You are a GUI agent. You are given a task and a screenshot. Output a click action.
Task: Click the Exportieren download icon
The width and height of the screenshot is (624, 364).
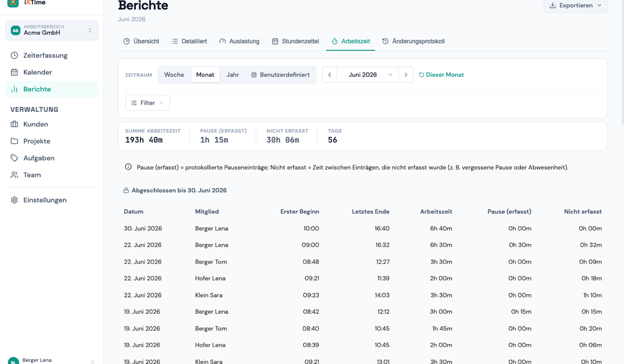(553, 5)
